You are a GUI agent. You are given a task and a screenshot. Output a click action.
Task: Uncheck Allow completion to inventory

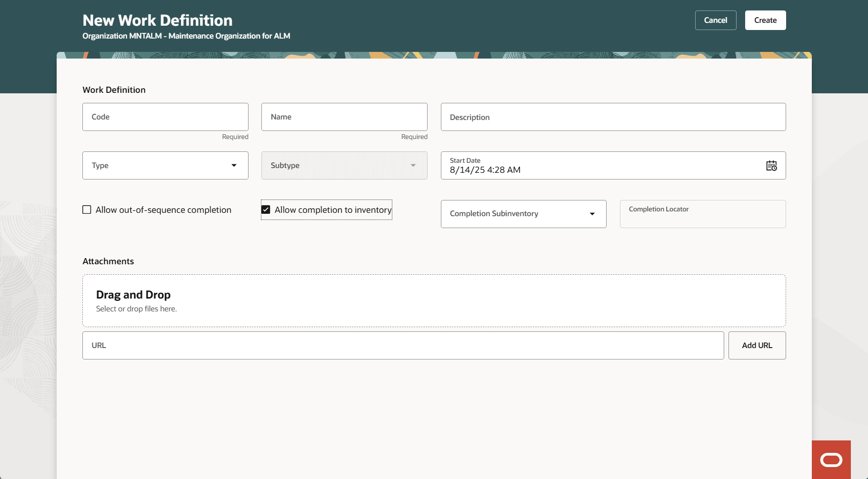click(266, 210)
